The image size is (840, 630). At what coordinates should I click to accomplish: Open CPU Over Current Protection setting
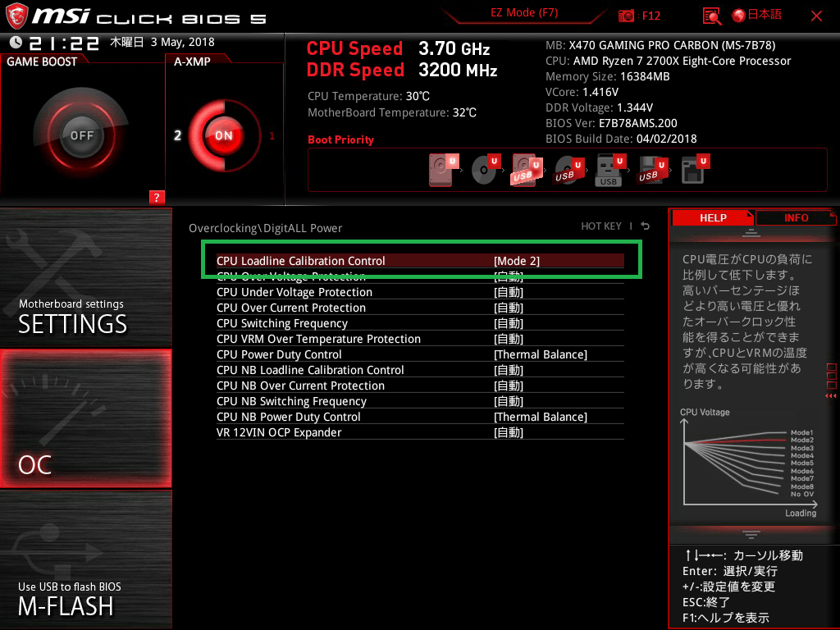pyautogui.click(x=420, y=308)
